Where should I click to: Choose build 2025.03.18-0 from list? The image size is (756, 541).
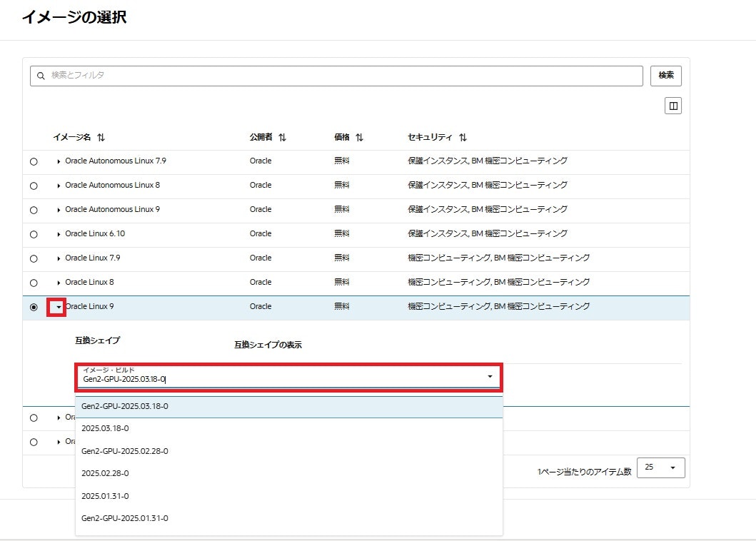[289, 428]
